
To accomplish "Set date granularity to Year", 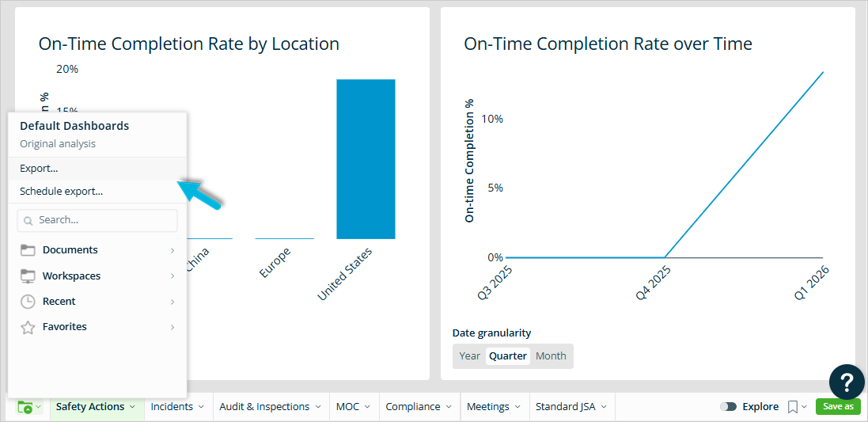I will 469,356.
